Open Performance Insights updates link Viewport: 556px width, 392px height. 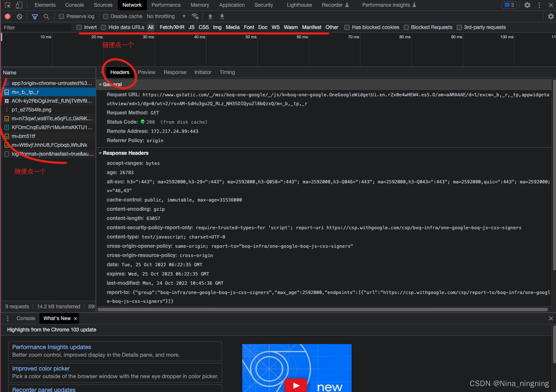coord(52,347)
